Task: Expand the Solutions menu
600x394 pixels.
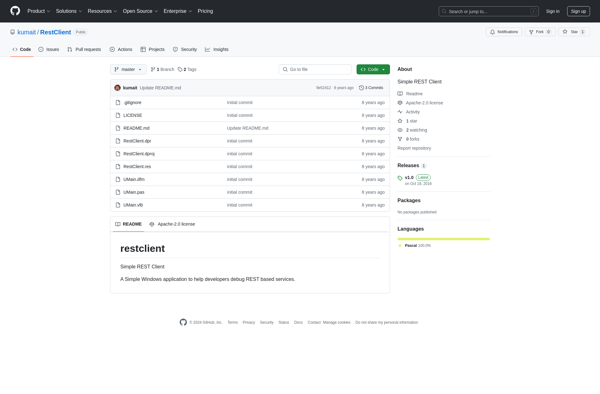Action: click(x=69, y=11)
